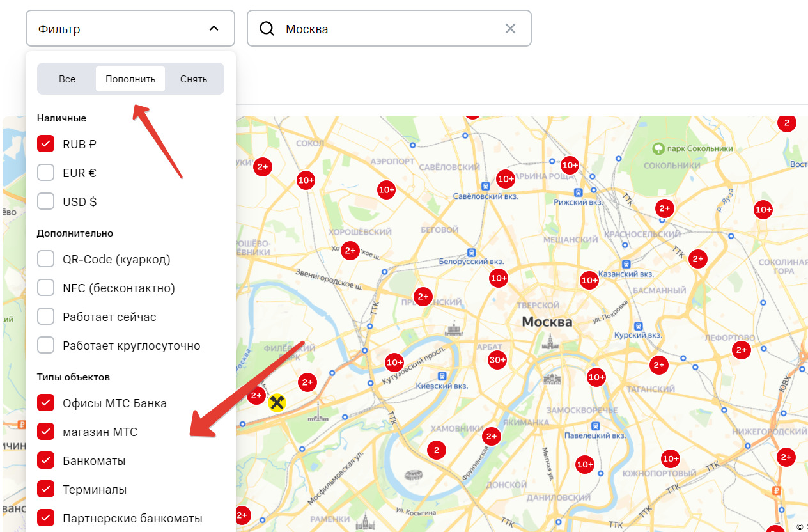Click the search magnifier icon

point(267,29)
